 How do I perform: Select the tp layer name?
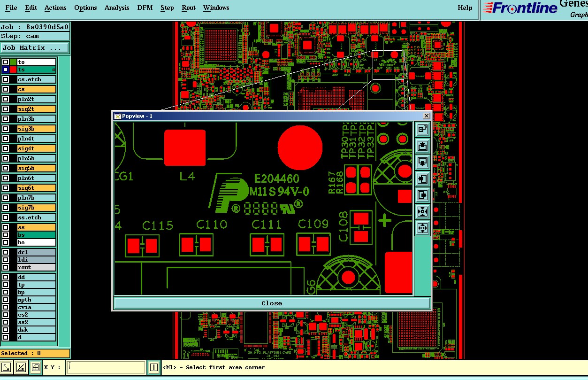(37, 285)
